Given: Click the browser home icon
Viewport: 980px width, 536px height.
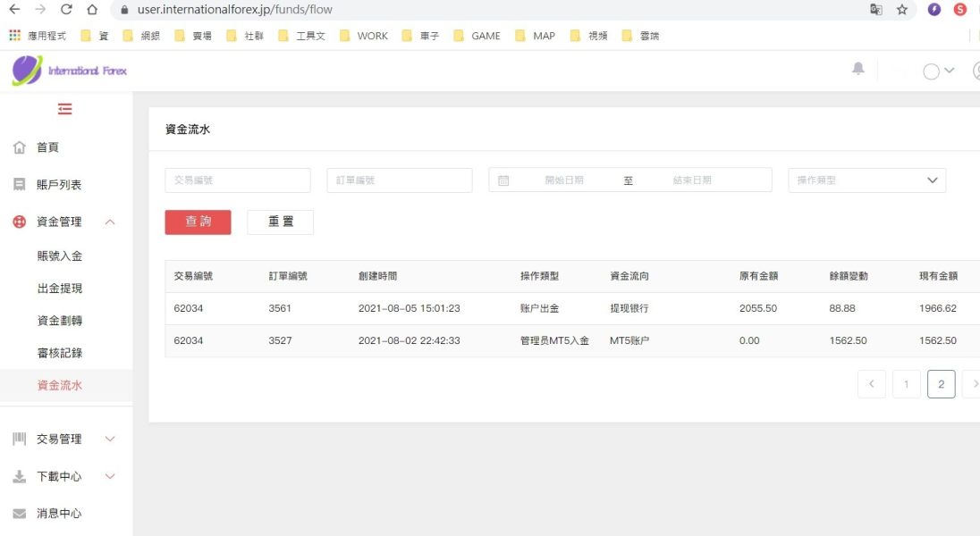Looking at the screenshot, I should click(x=92, y=10).
